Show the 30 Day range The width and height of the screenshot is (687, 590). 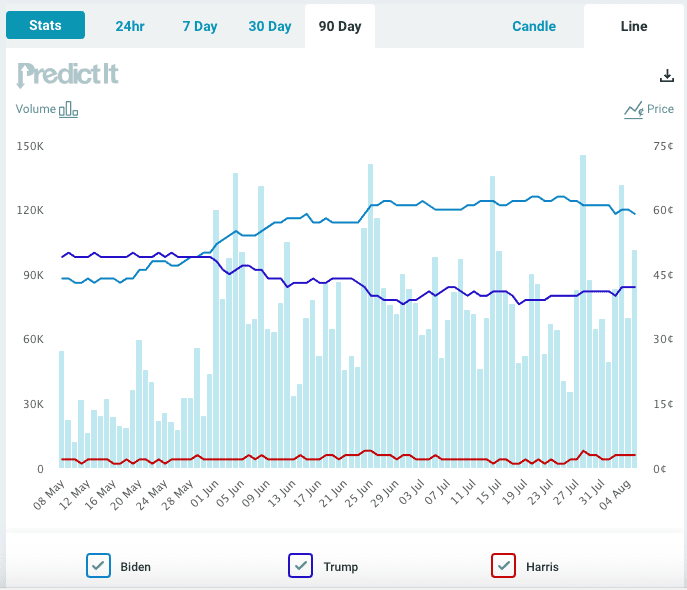pos(270,26)
